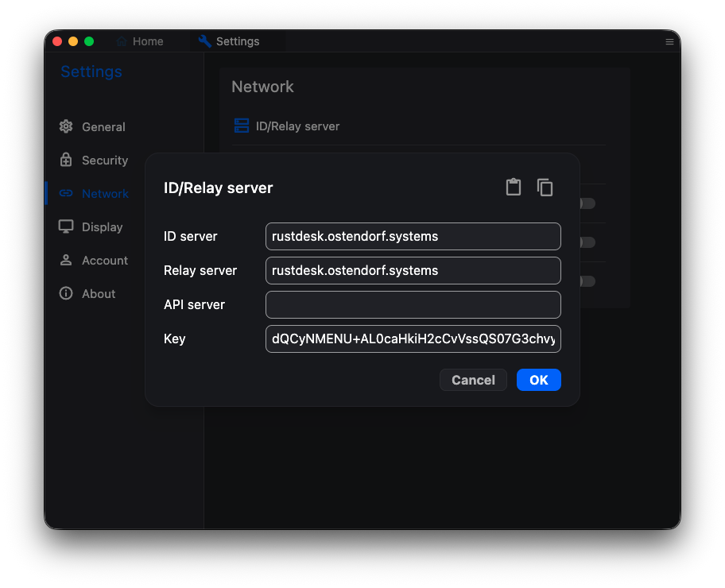Screen dimensions: 725x588
Task: Click the copy server config icon
Action: tap(545, 188)
